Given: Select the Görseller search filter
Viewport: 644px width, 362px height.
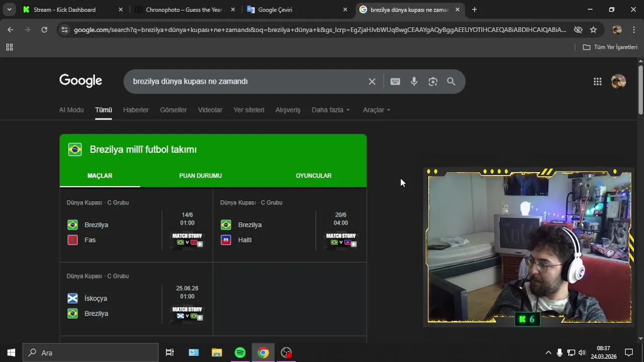Looking at the screenshot, I should coord(173,110).
